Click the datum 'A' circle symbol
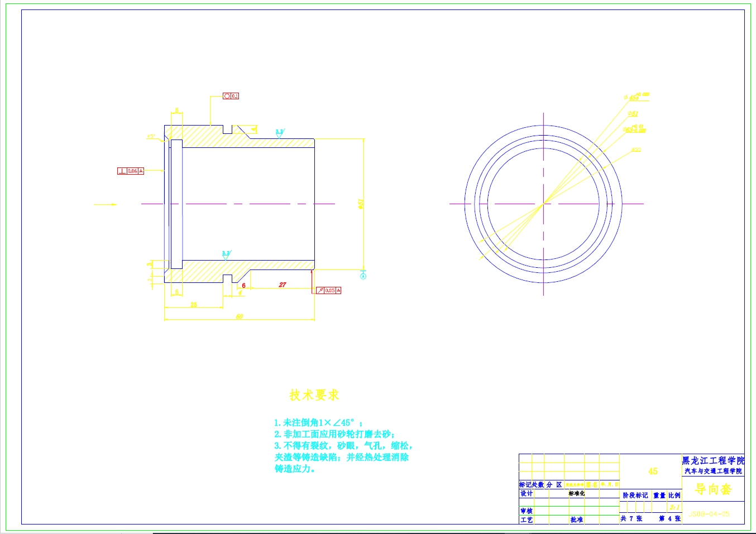 pyautogui.click(x=363, y=276)
